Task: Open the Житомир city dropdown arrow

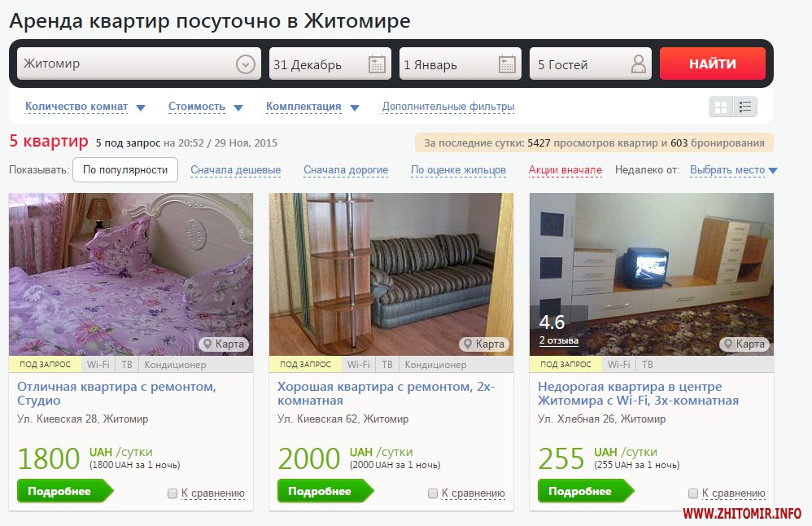Action: point(246,64)
